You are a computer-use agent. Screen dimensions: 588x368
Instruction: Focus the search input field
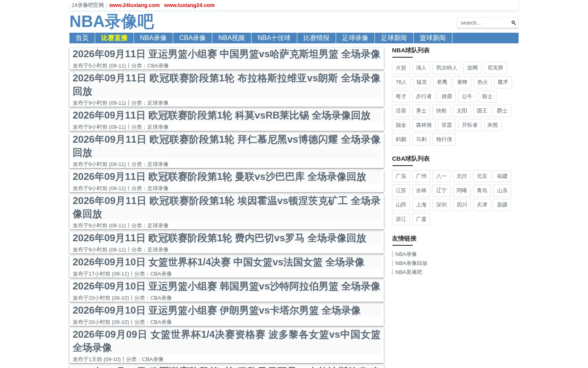(x=484, y=23)
